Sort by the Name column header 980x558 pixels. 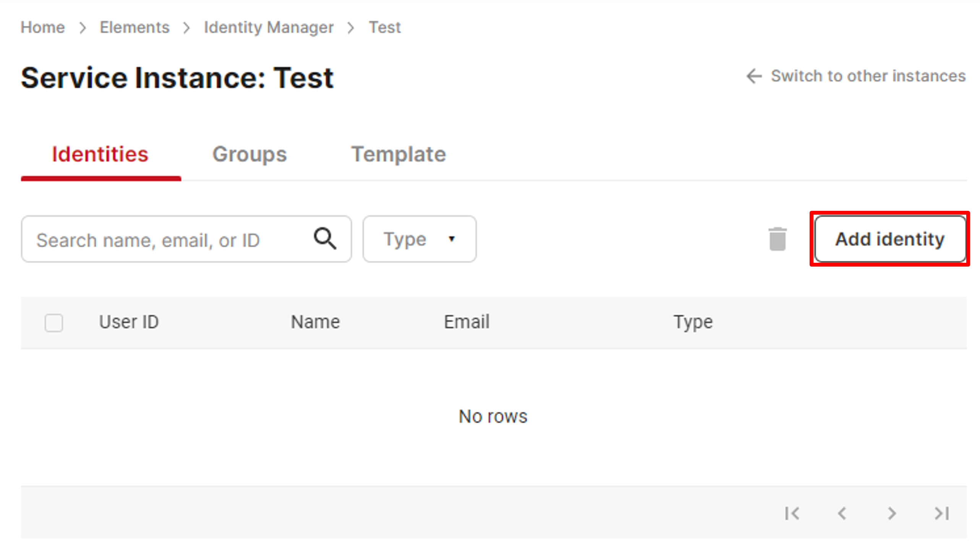(x=315, y=322)
